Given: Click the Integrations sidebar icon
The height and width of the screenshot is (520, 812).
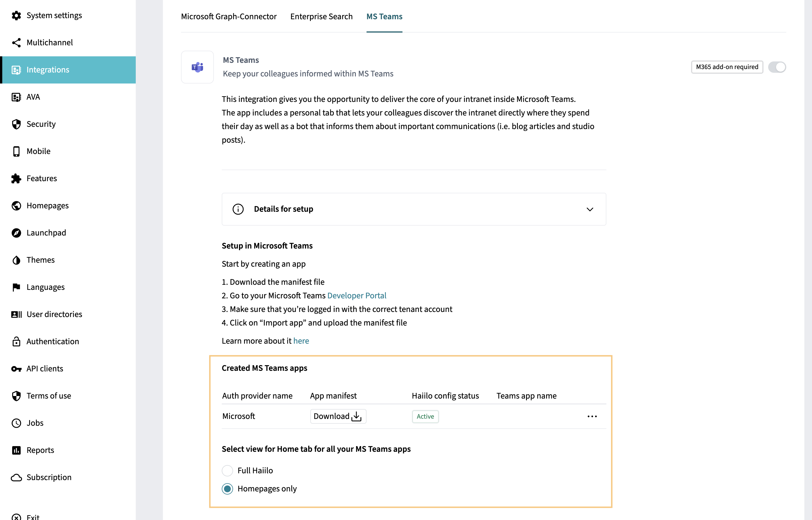Looking at the screenshot, I should coord(16,70).
